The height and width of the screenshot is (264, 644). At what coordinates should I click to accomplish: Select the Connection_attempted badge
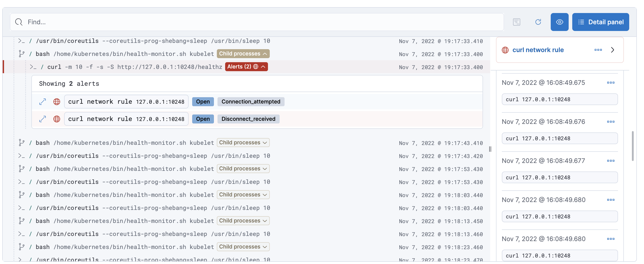tap(251, 102)
